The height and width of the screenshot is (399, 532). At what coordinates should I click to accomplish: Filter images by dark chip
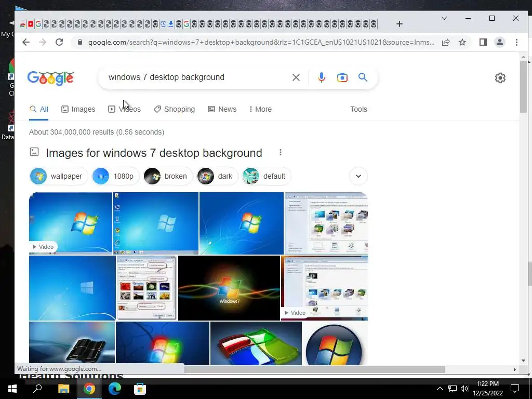click(x=217, y=176)
